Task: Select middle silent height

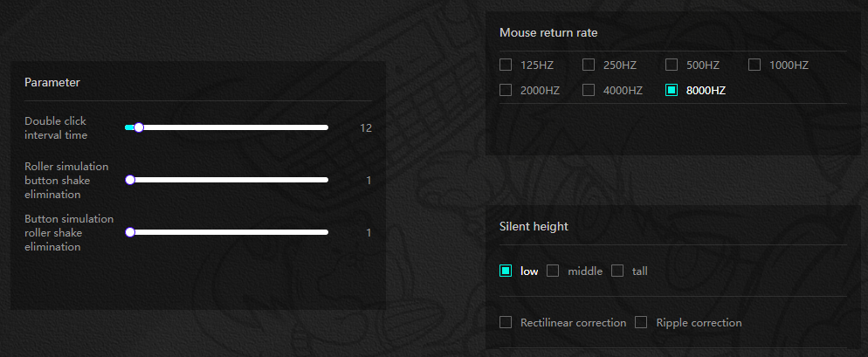Action: click(553, 271)
